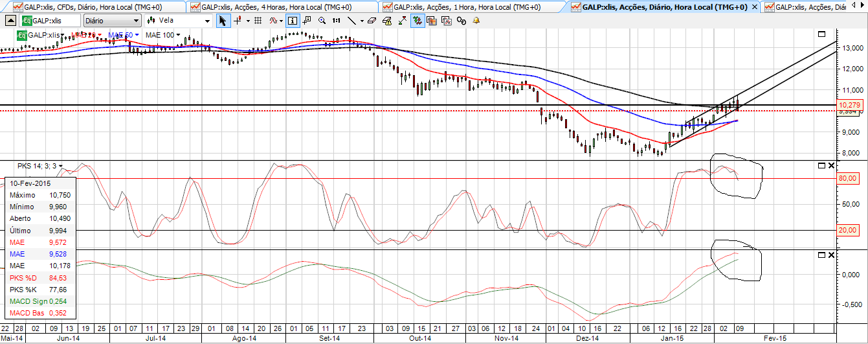This screenshot has height=344, width=868.
Task: Reset chart scale with 1:1 icon
Action: (x=336, y=21)
